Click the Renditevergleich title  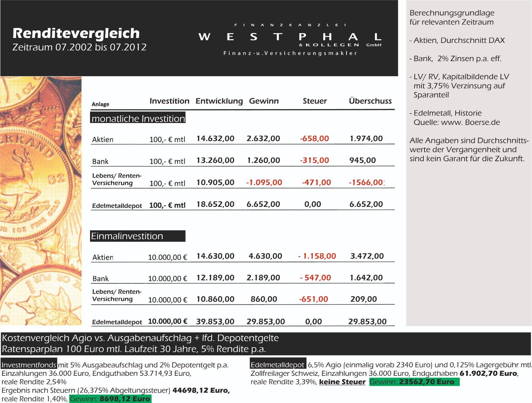point(76,33)
